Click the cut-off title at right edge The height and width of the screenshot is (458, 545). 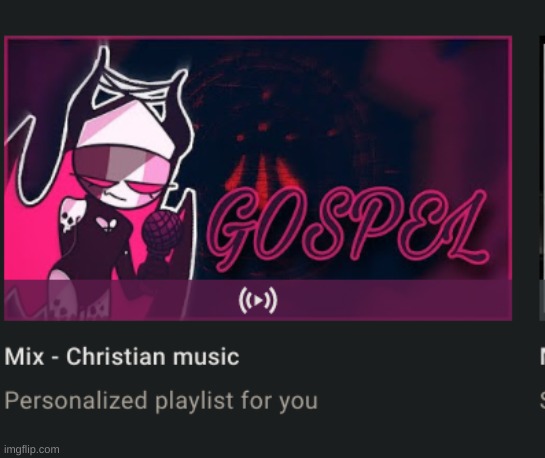[542, 357]
